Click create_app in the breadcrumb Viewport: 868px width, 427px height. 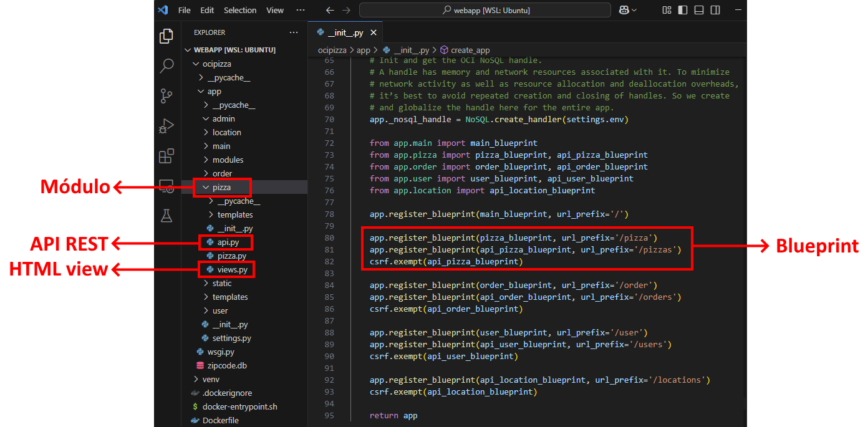point(470,50)
